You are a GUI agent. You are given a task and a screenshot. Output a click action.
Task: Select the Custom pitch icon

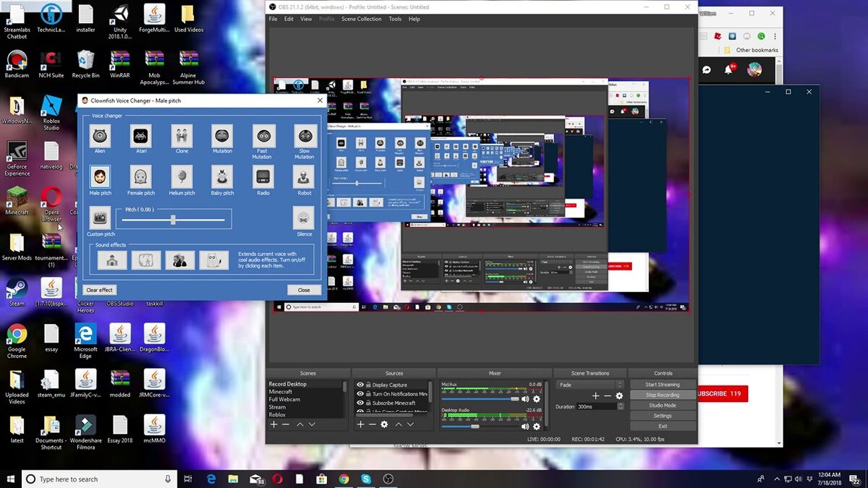click(x=100, y=218)
